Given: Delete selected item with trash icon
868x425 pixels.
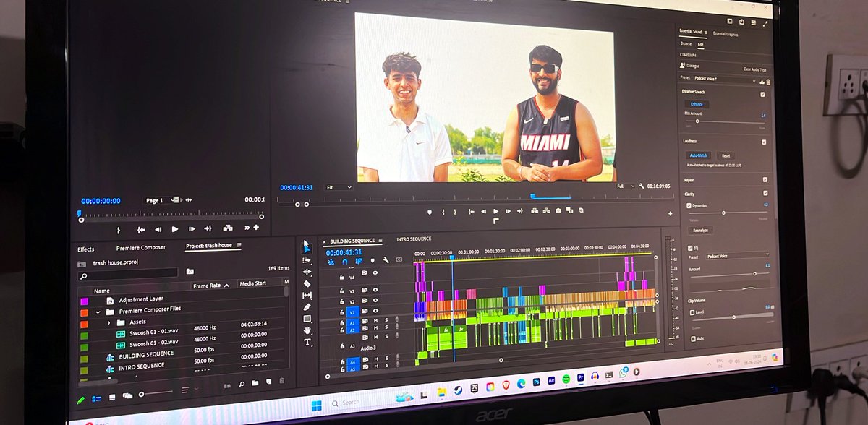Looking at the screenshot, I should click(281, 381).
